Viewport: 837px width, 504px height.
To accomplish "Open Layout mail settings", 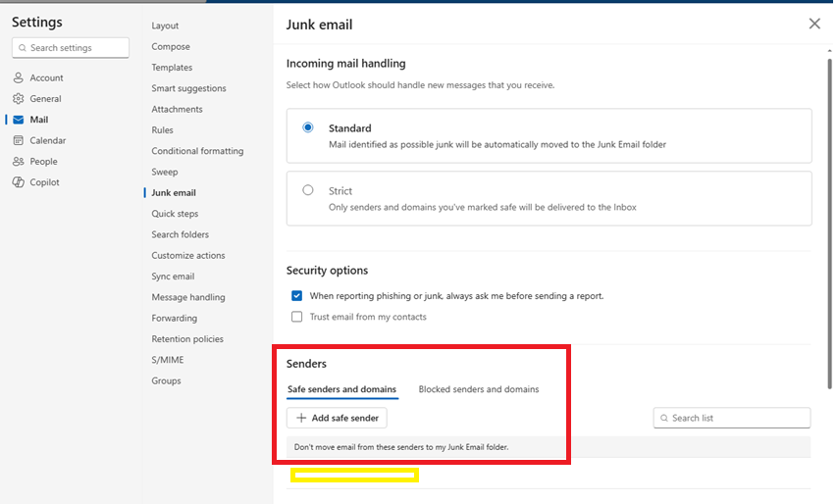I will pyautogui.click(x=165, y=25).
